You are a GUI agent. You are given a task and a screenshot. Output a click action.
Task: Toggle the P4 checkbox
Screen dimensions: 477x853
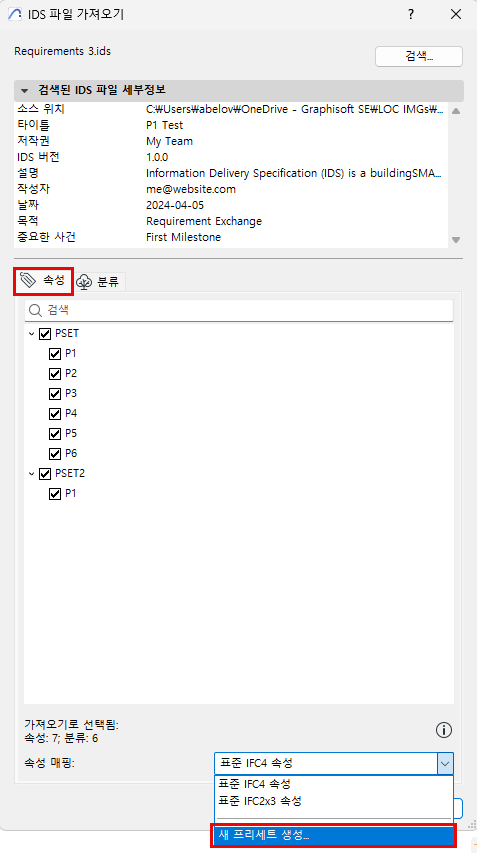coord(54,414)
